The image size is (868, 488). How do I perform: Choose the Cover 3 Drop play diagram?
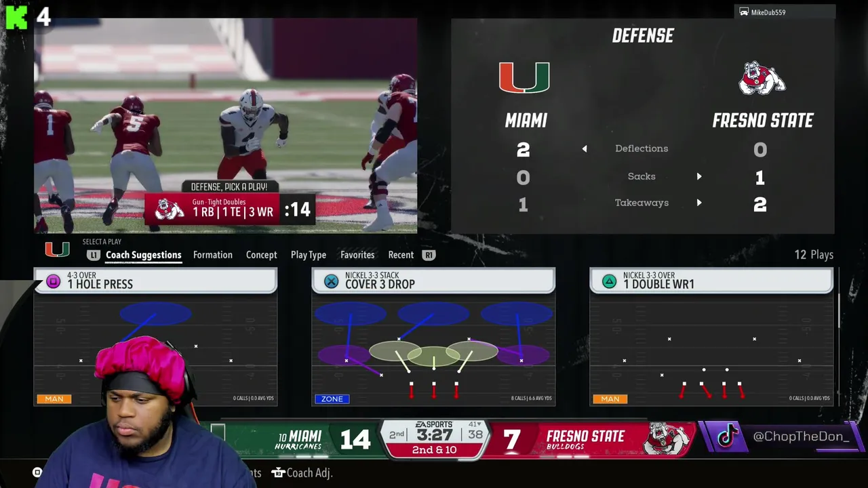click(x=433, y=350)
